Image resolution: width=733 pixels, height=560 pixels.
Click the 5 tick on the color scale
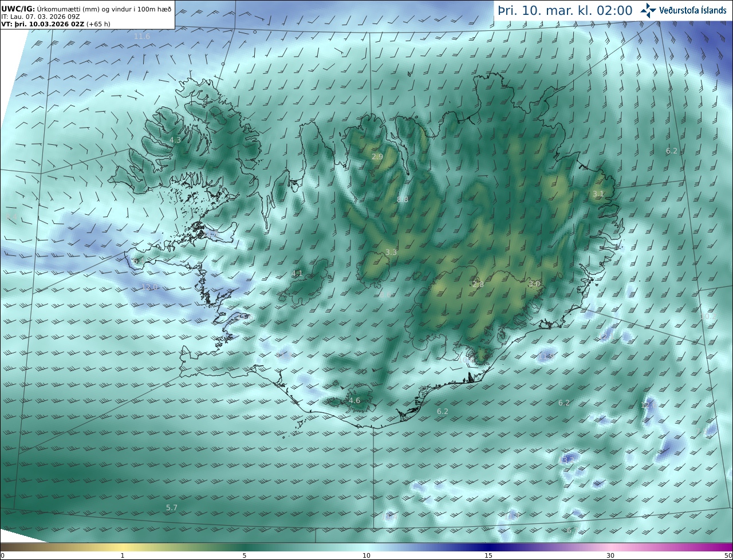245,555
